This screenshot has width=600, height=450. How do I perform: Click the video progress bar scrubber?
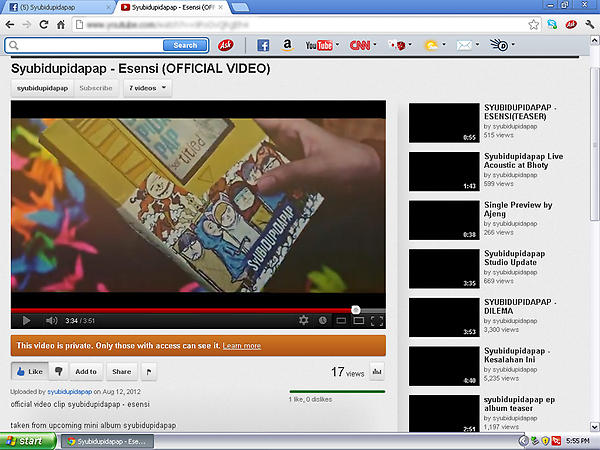click(x=355, y=310)
